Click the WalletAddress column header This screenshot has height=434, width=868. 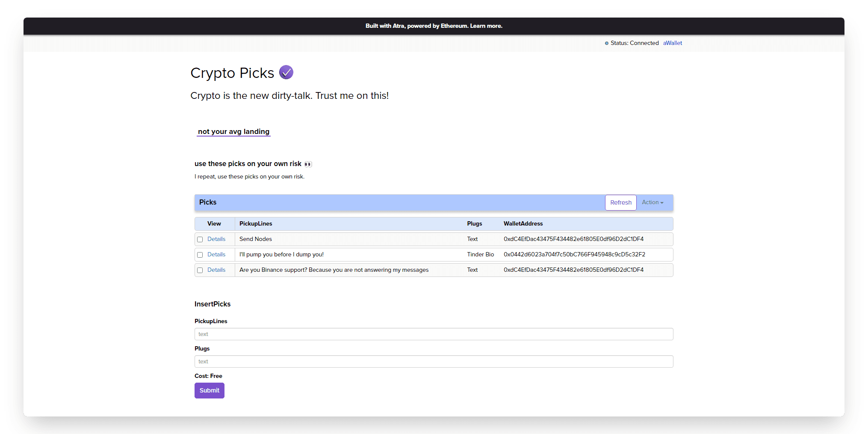click(523, 223)
